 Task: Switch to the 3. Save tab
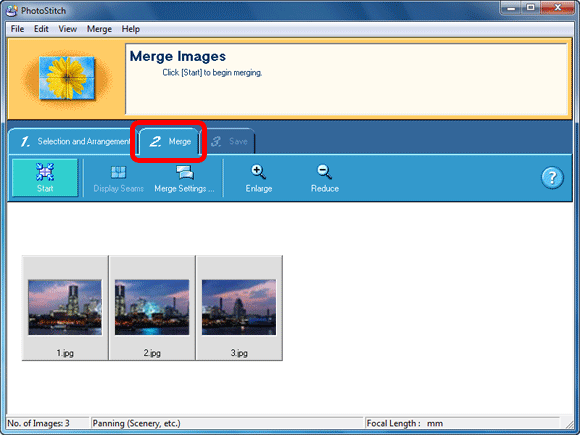pos(229,141)
